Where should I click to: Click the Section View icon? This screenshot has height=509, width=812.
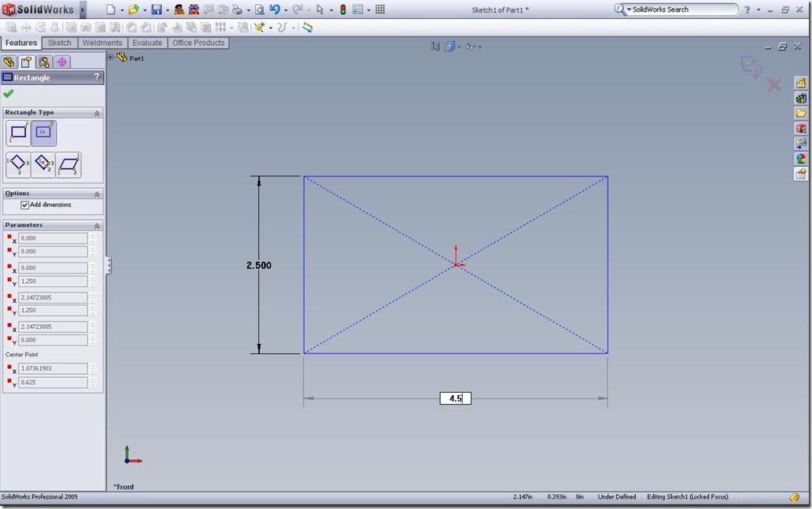tap(435, 47)
